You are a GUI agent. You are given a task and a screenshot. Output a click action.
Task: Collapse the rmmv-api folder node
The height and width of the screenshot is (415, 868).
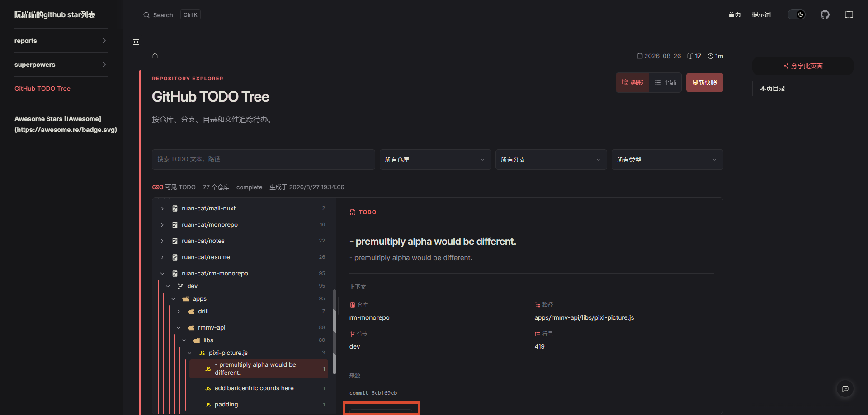[179, 328]
